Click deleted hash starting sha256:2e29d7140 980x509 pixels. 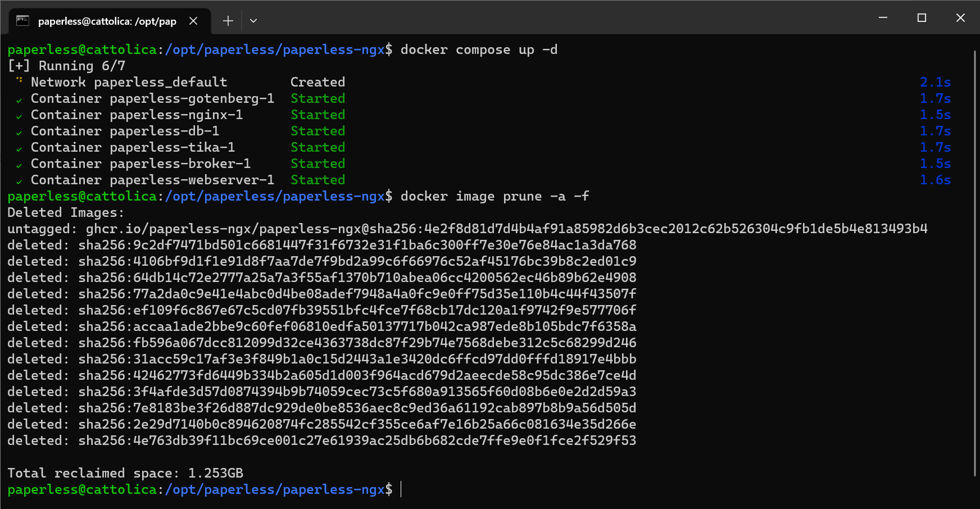pyautogui.click(x=357, y=424)
